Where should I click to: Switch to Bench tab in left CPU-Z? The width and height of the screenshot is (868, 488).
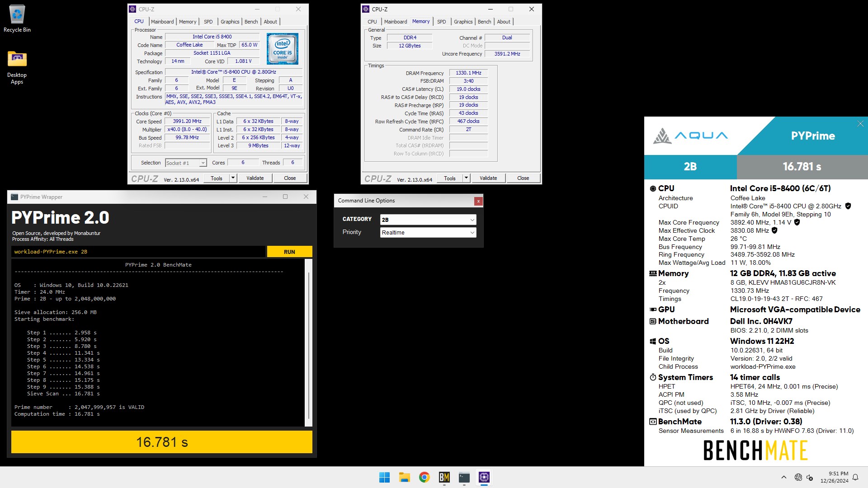tap(251, 22)
